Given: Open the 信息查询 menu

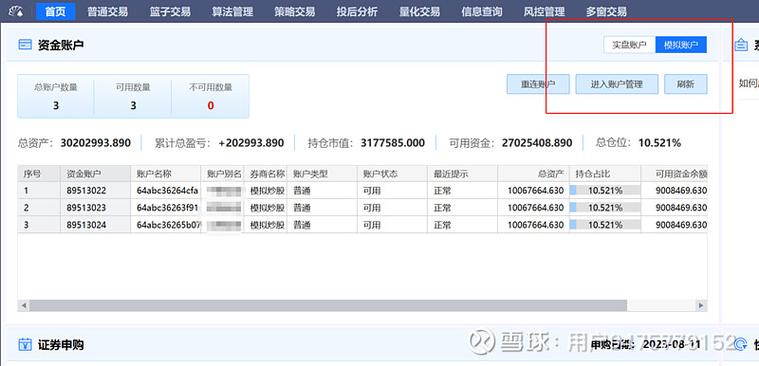Looking at the screenshot, I should tap(482, 11).
